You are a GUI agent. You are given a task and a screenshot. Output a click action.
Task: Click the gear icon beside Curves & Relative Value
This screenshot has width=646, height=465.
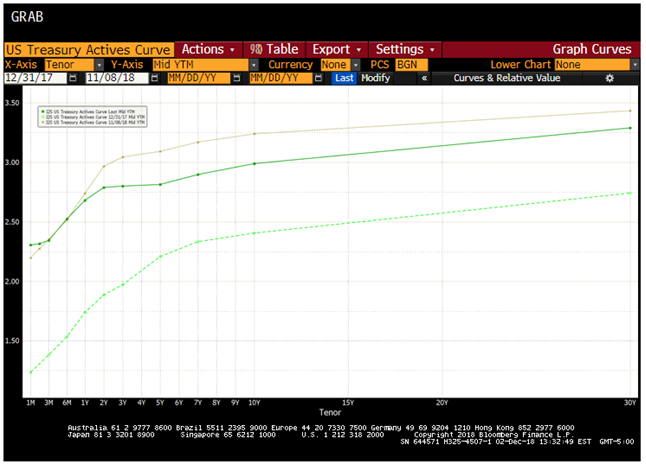click(x=610, y=78)
